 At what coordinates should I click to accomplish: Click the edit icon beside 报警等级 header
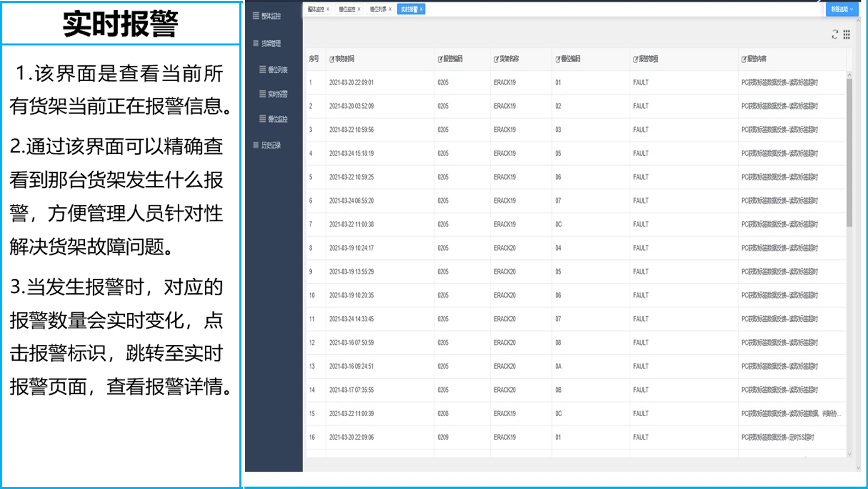pos(636,59)
